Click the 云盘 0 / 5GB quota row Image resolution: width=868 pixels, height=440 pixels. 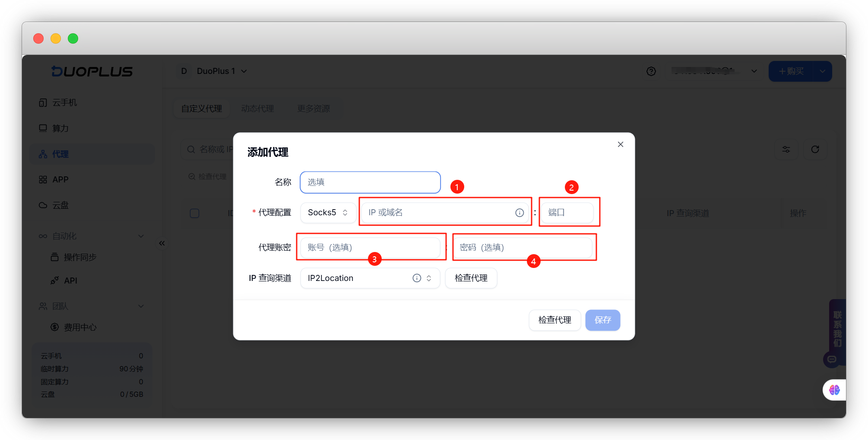coord(92,394)
